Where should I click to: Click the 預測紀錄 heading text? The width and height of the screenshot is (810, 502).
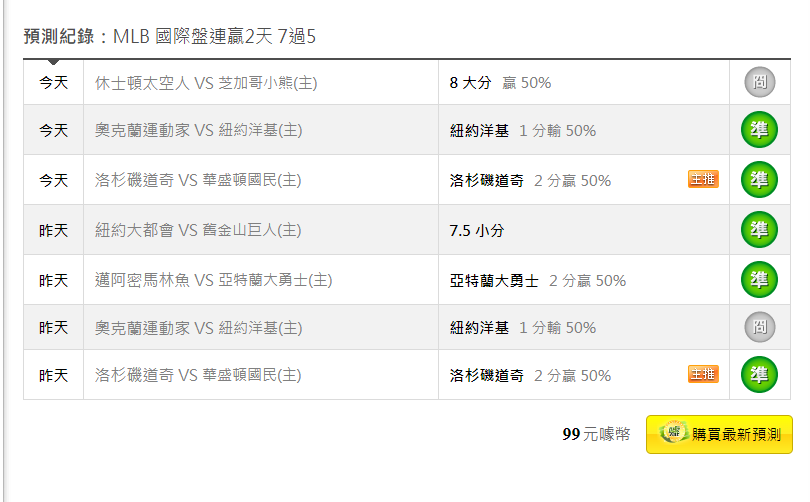(59, 37)
